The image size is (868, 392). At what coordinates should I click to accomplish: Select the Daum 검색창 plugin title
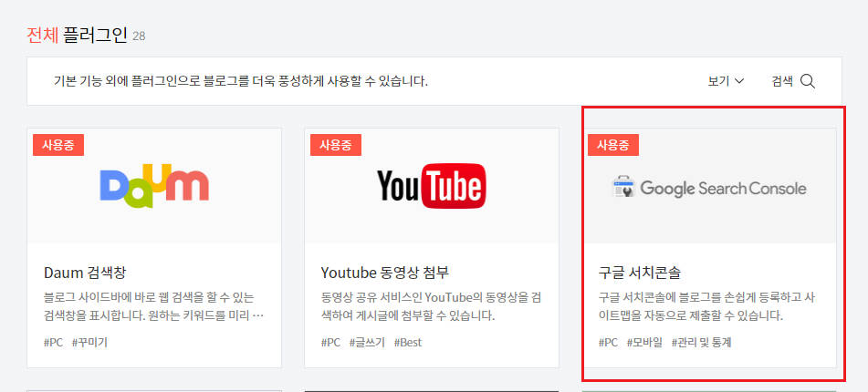(x=85, y=273)
